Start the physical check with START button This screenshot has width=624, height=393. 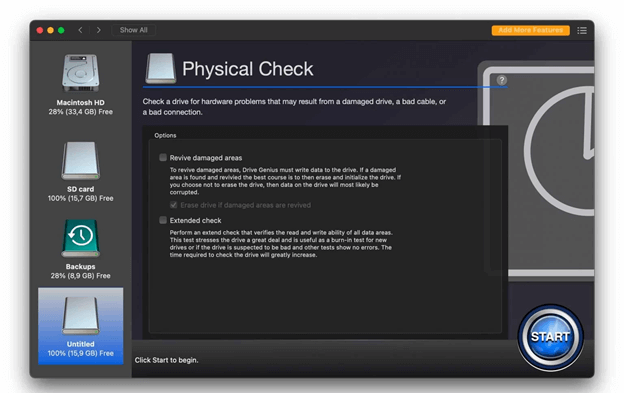click(550, 337)
